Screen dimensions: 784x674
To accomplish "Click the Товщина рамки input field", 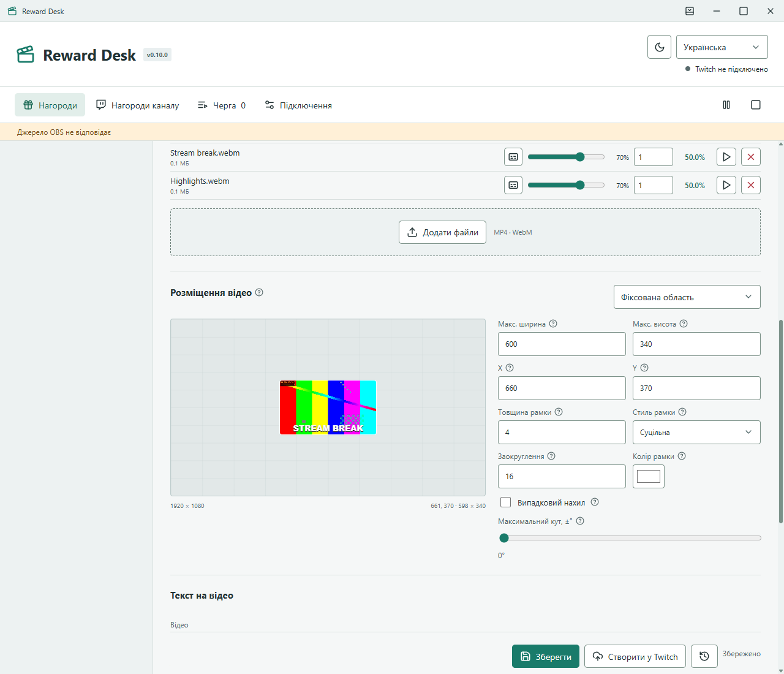I will click(562, 432).
